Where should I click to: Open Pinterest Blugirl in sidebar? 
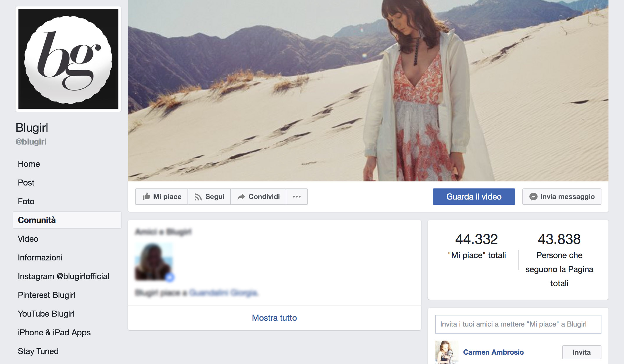click(47, 295)
